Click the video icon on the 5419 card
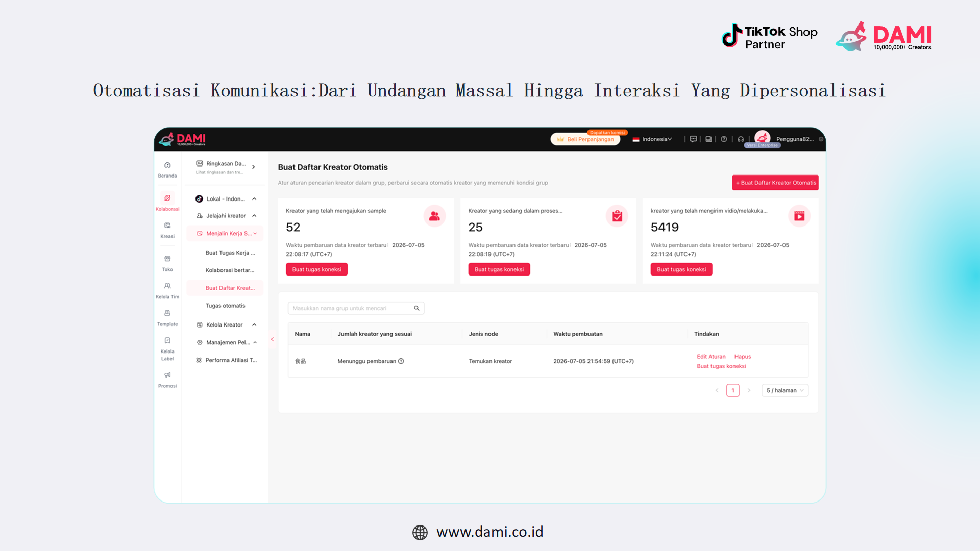Viewport: 980px width, 551px height. tap(799, 216)
